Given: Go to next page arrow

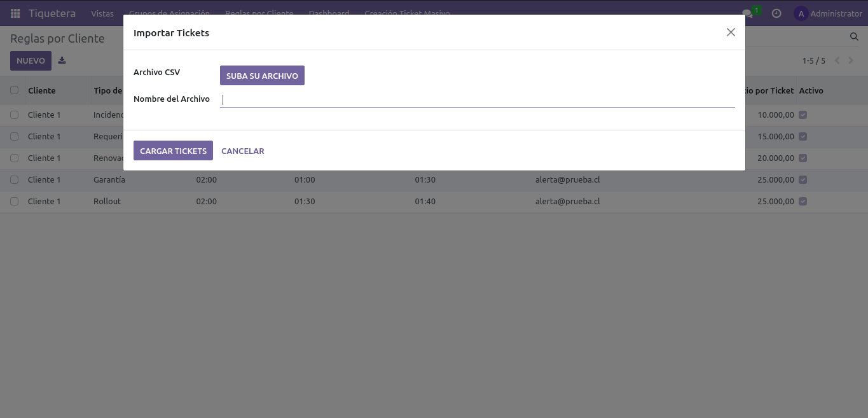Looking at the screenshot, I should tap(852, 60).
